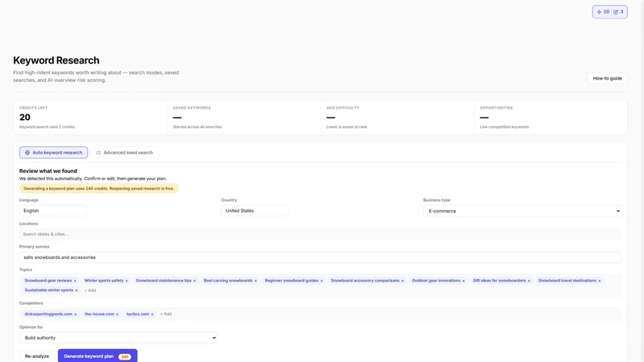Click the Snowboard gear reviews topic label
This screenshot has height=362, width=644.
pyautogui.click(x=48, y=281)
